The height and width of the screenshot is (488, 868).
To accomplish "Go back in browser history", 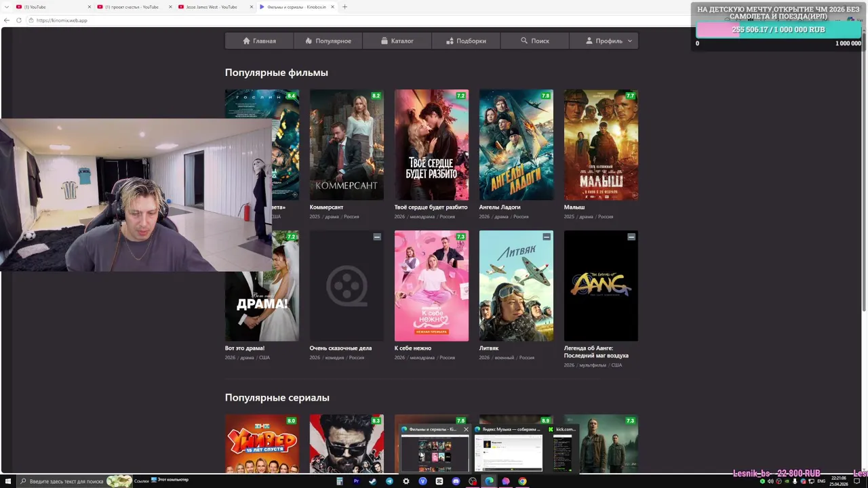I will point(7,20).
